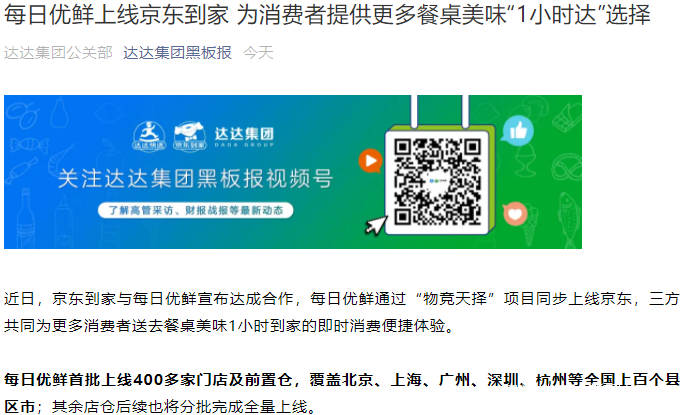Viewport: 686px width, 415px height.
Task: Click the paragraph starting with 近日，京东到家
Action: 342,312
